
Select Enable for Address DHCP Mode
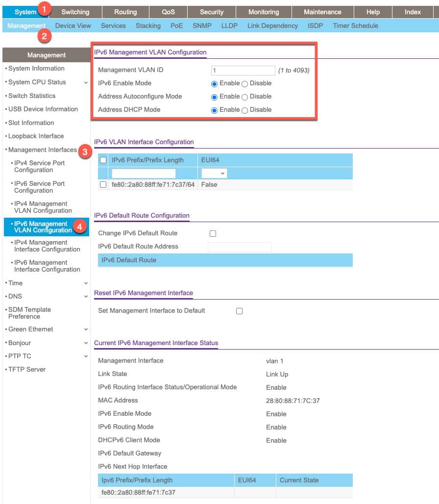coord(214,110)
